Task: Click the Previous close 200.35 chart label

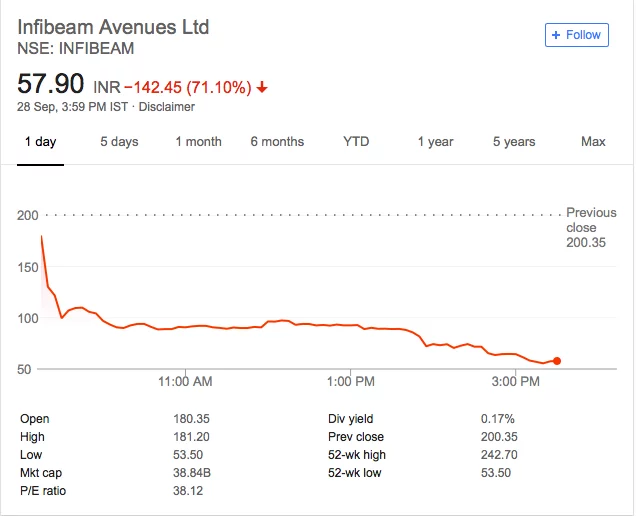Action: point(591,227)
